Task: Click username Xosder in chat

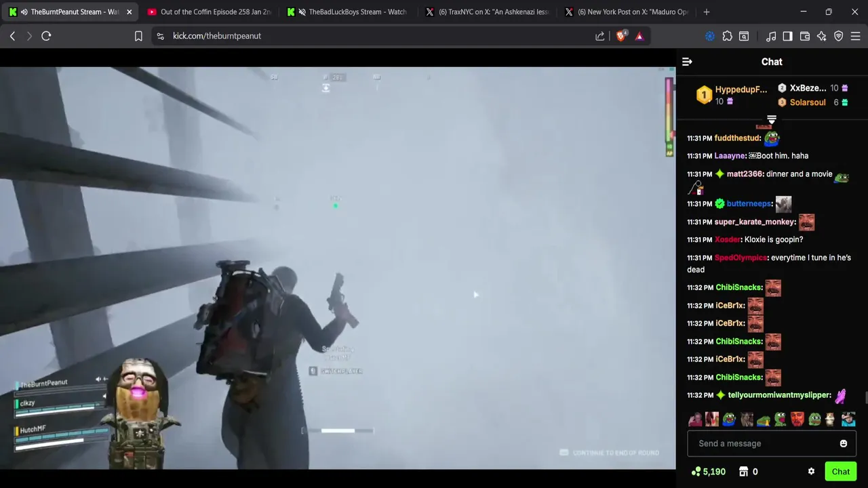Action: coord(727,240)
